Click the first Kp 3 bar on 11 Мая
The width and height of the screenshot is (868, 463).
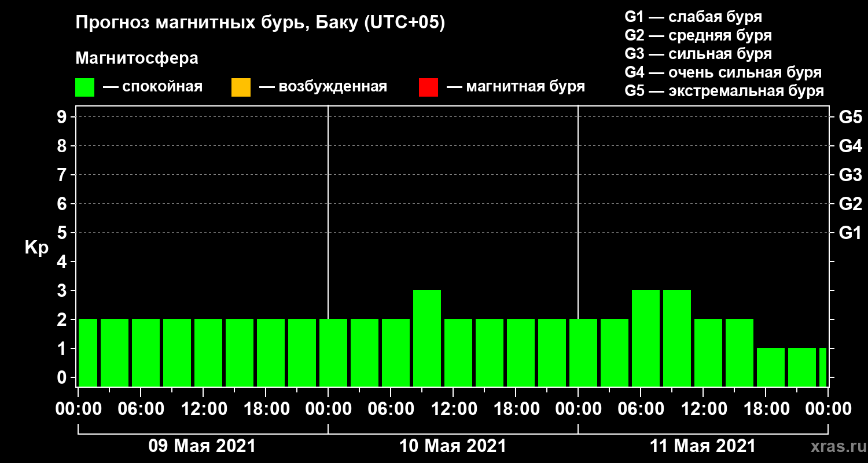point(646,338)
